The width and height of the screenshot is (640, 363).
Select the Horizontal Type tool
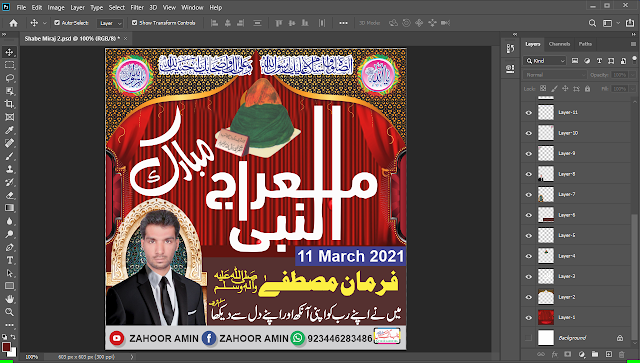point(9,261)
